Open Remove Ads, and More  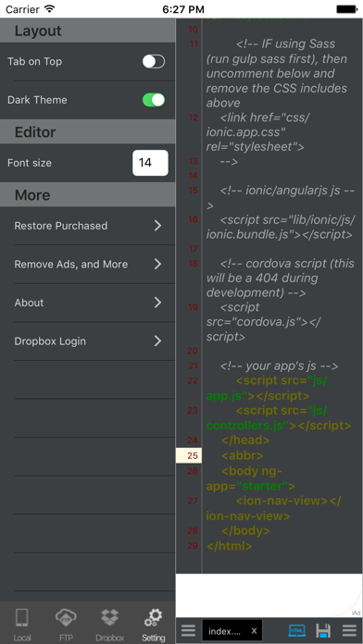pos(88,264)
